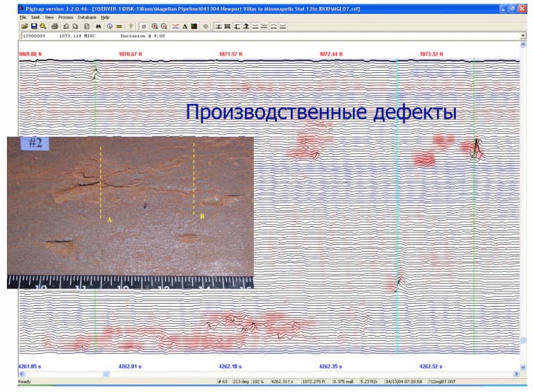The image size is (533, 392).
Task: Click the yellow bar toolbar icon
Action: (119, 26)
